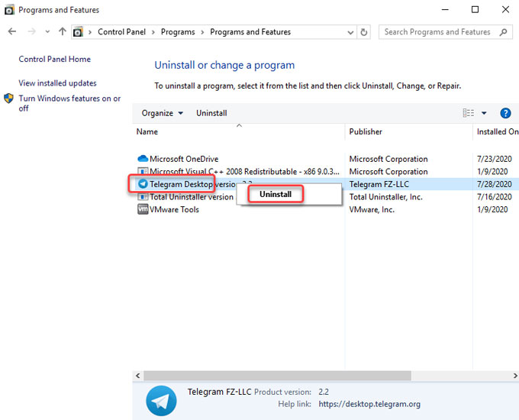Click Uninstall in the toolbar
The image size is (519, 420).
(x=211, y=113)
